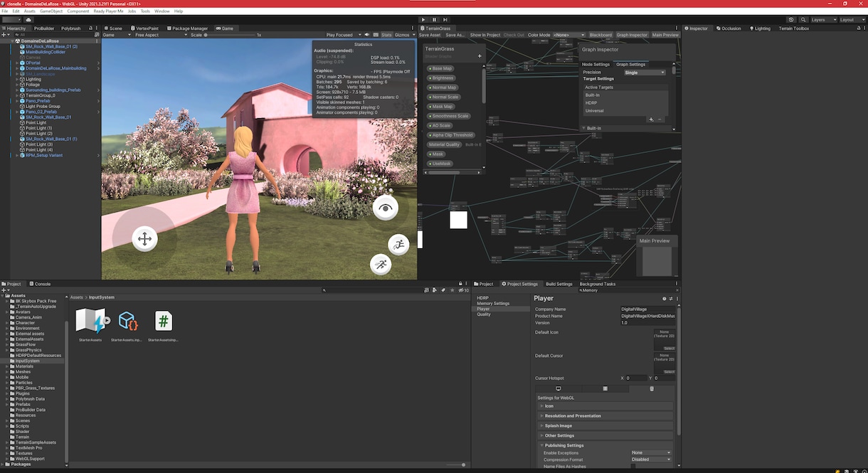Tap the on-screen jump button
Screen dimensions: 868x473
click(x=398, y=245)
